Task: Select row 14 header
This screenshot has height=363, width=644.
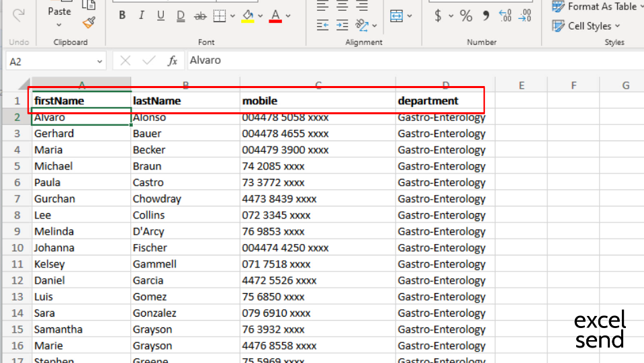Action: pos(17,313)
